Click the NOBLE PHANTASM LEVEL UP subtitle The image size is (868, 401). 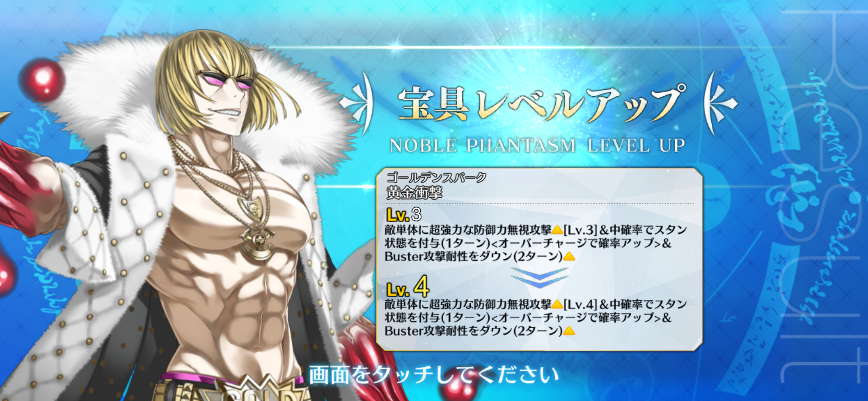pyautogui.click(x=537, y=145)
